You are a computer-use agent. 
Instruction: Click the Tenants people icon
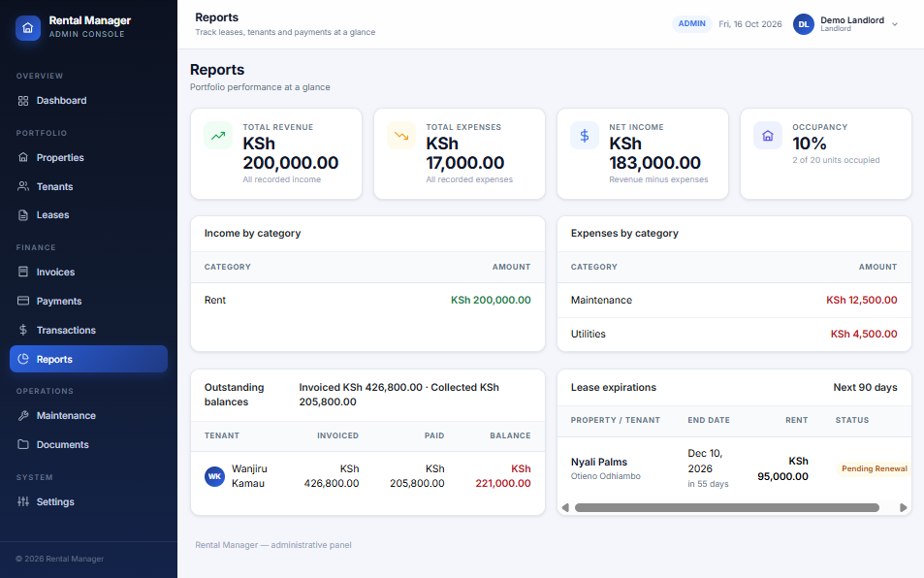coord(23,186)
